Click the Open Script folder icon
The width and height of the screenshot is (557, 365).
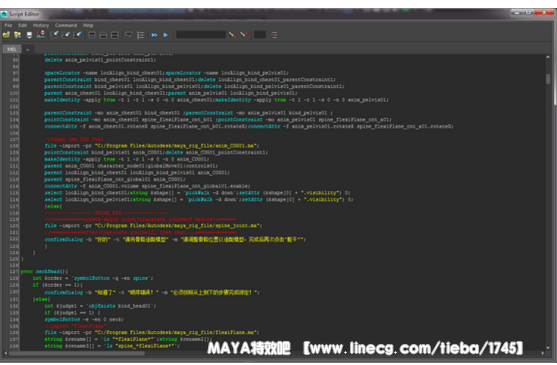6,35
